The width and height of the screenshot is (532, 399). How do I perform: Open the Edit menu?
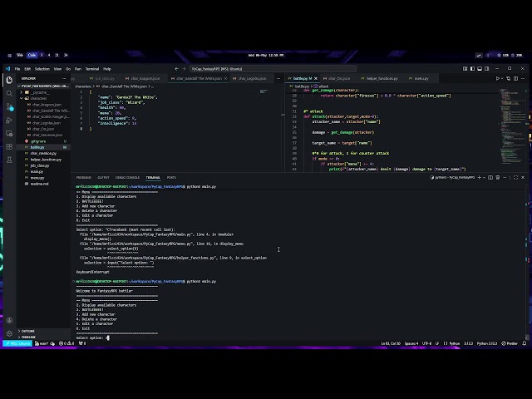tap(27, 69)
